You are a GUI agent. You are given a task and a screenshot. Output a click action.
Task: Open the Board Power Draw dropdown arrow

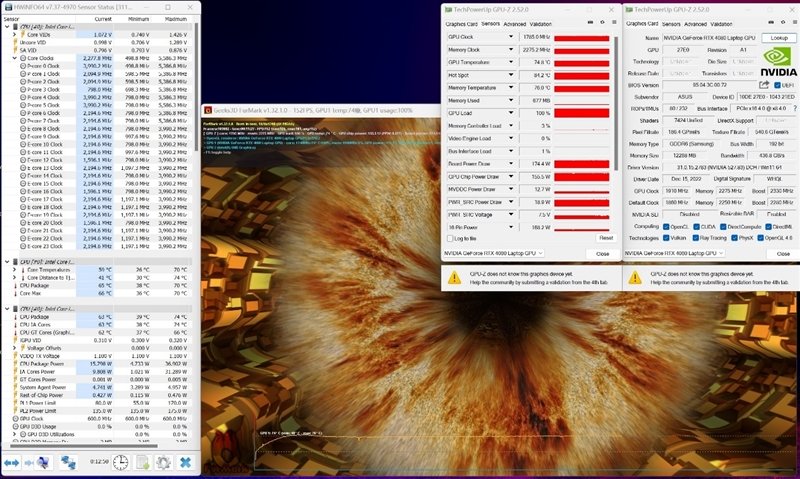[x=511, y=164]
